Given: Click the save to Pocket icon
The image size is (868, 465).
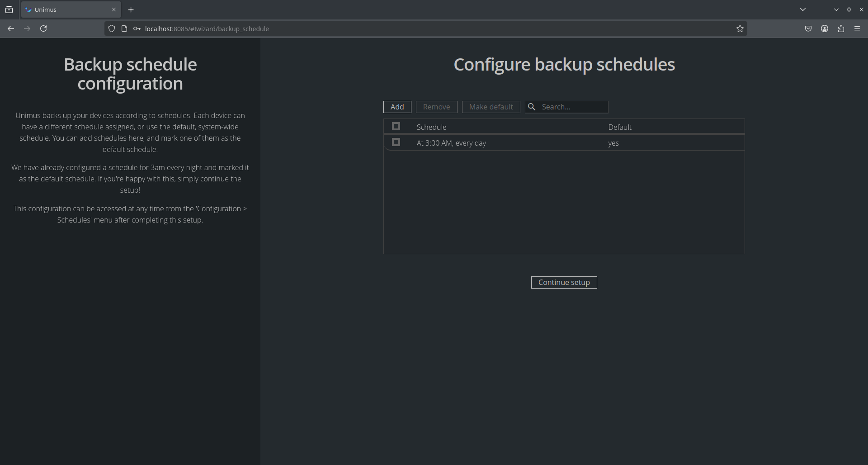Looking at the screenshot, I should point(808,28).
